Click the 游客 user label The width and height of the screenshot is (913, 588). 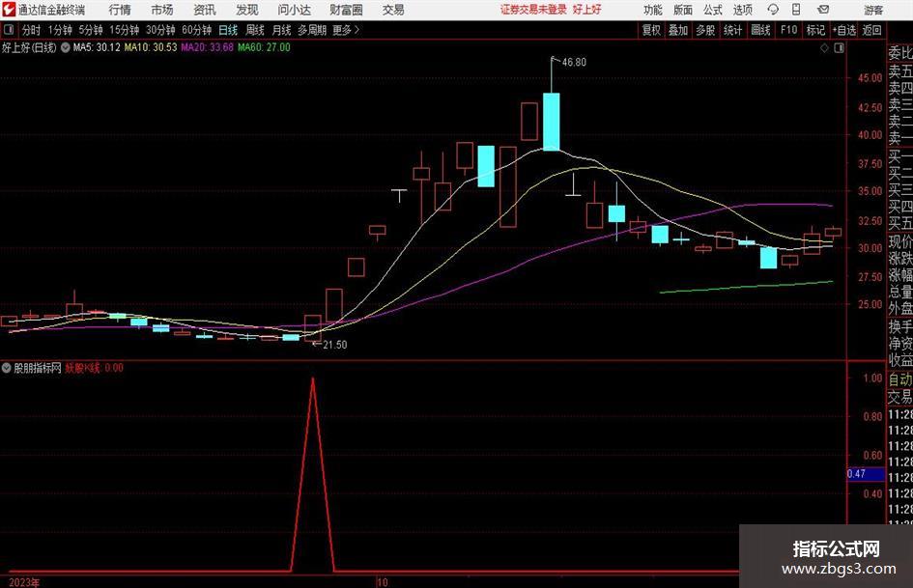pos(872,10)
